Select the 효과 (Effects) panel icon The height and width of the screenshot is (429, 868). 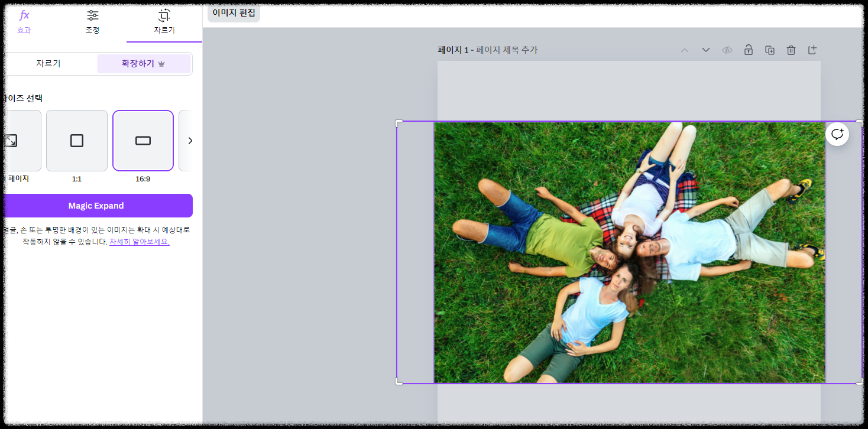tap(24, 21)
